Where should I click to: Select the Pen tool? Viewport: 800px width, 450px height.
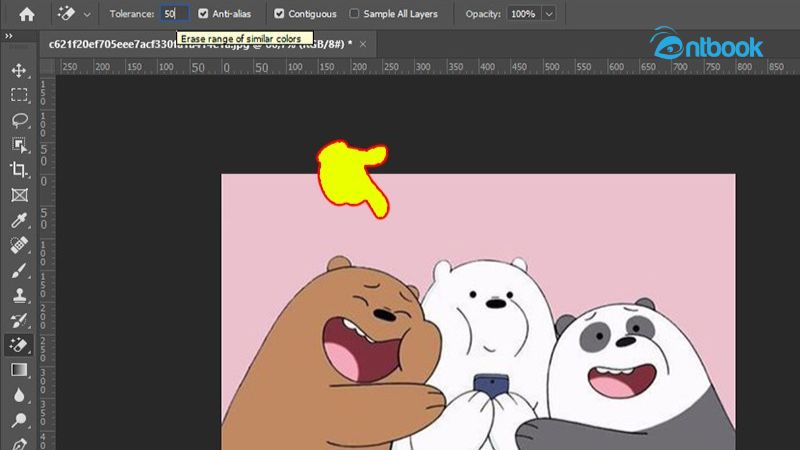click(x=19, y=443)
